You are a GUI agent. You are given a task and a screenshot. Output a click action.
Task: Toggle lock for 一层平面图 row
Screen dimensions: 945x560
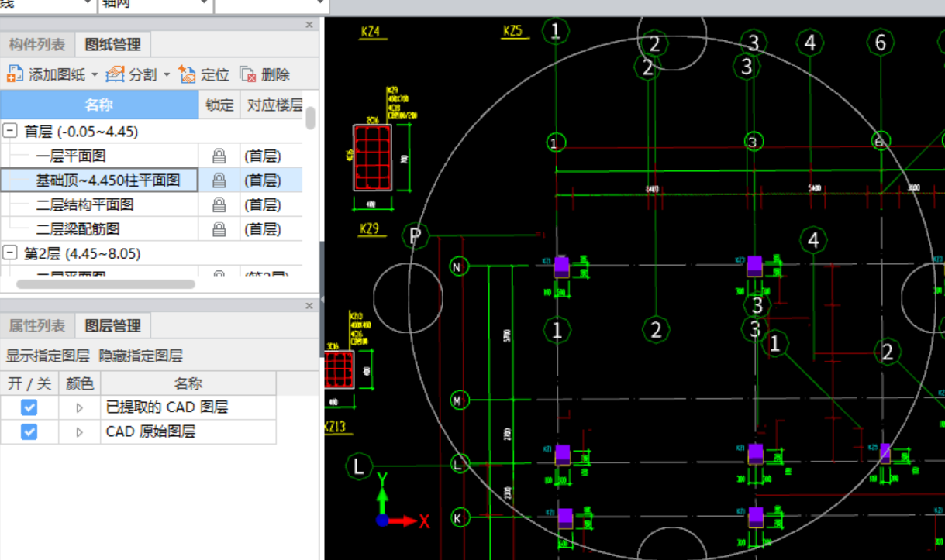219,156
